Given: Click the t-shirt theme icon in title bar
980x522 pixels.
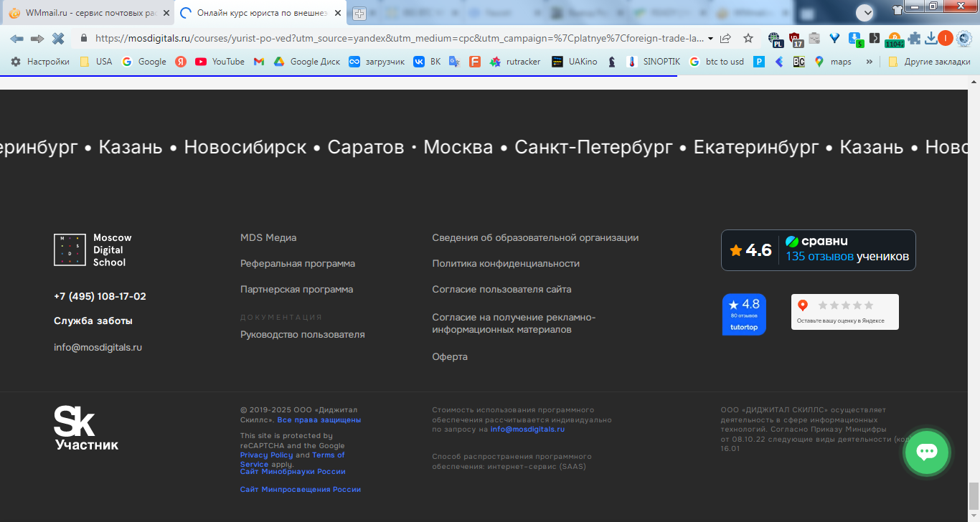Looking at the screenshot, I should (897, 10).
